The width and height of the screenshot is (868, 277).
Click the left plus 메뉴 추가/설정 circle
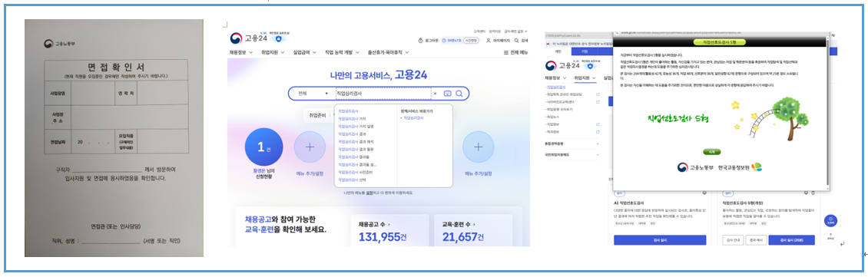click(x=310, y=147)
